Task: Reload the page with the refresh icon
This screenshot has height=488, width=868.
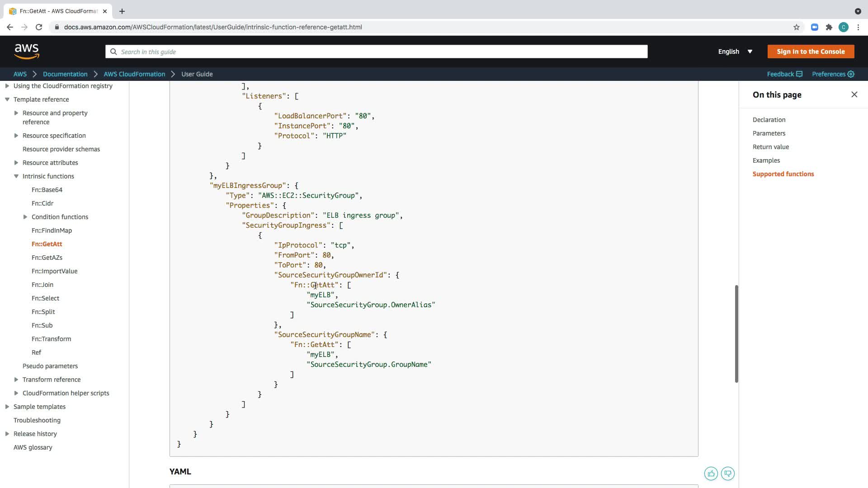Action: (x=39, y=27)
